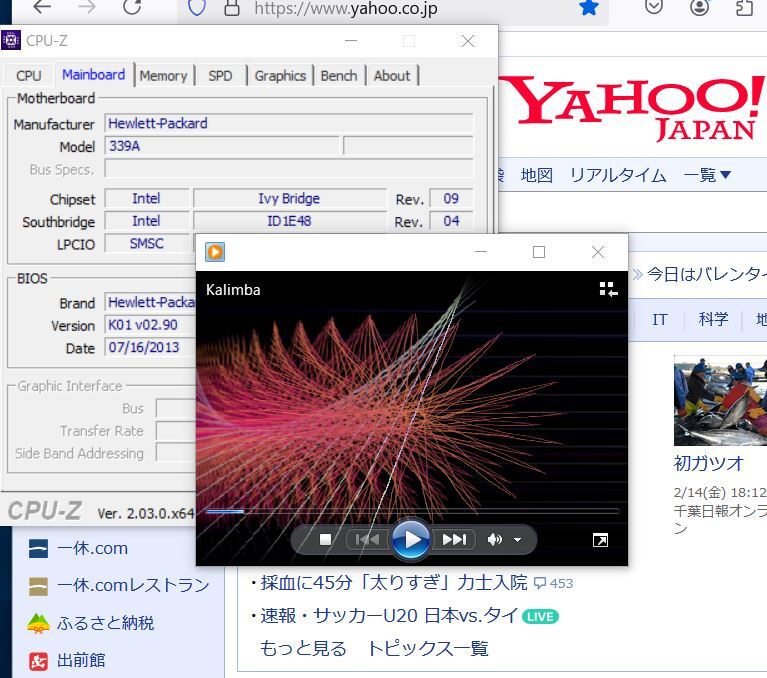Open the About tab in CPU-Z
This screenshot has width=767, height=678.
coord(392,76)
